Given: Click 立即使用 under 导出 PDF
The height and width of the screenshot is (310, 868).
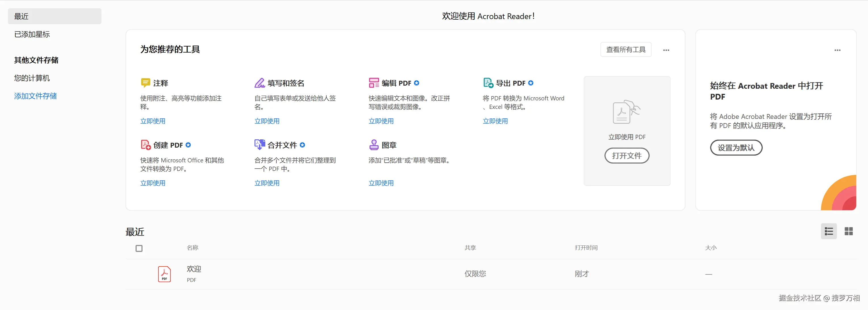Looking at the screenshot, I should coord(495,121).
